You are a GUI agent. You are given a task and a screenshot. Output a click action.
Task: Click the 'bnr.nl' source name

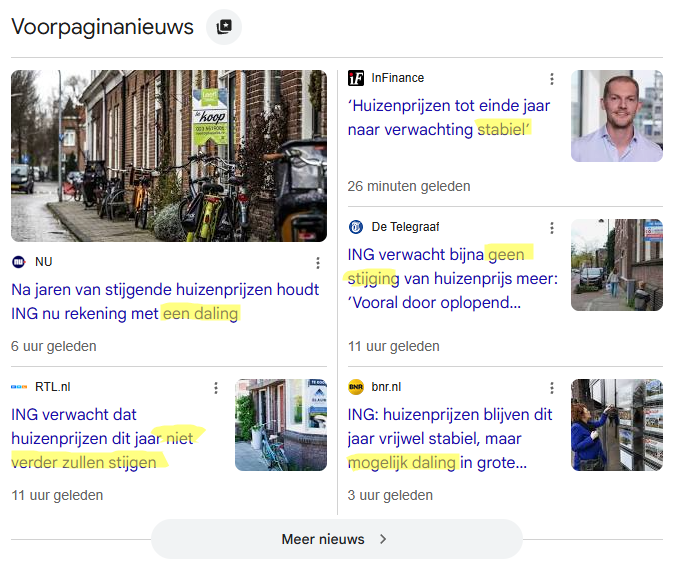tap(386, 387)
